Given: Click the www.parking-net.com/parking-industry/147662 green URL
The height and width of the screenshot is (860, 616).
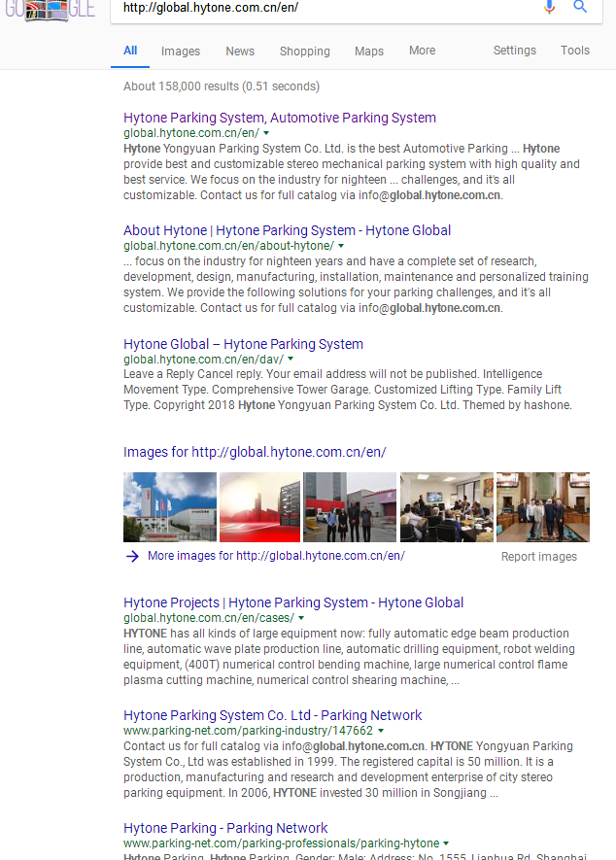Looking at the screenshot, I should (x=248, y=731).
